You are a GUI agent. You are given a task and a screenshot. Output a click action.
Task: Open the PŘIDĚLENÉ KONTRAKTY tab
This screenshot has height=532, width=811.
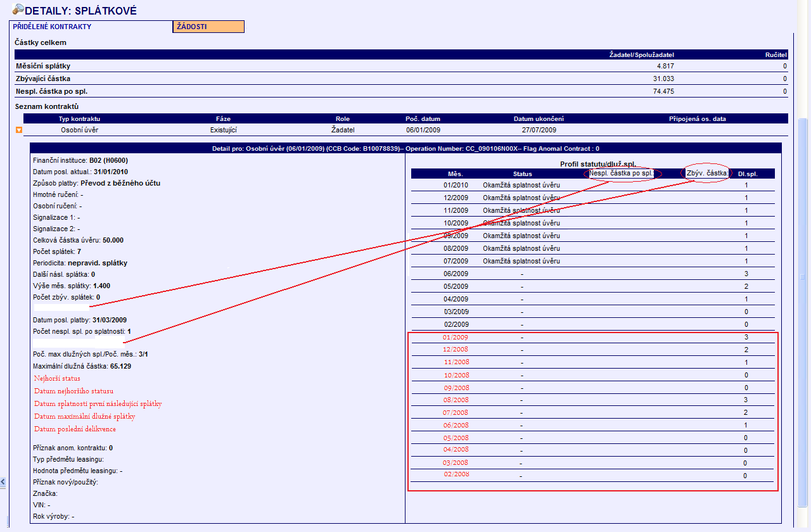[52, 27]
